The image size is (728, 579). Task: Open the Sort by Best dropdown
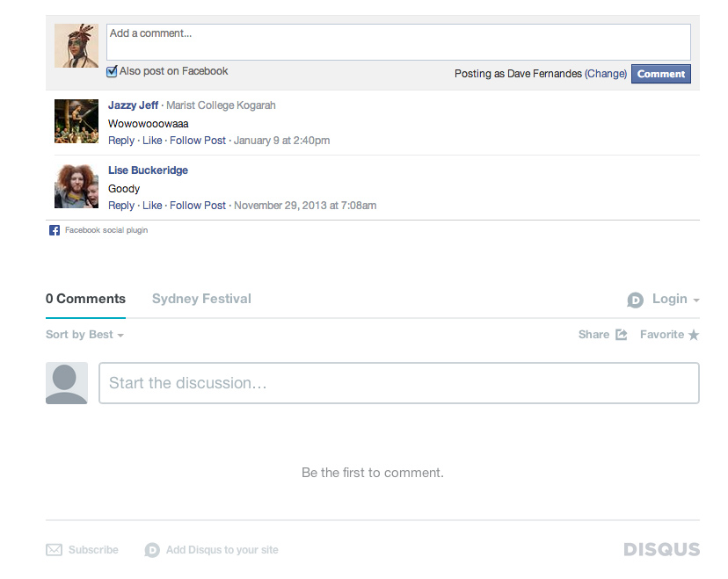click(x=84, y=335)
